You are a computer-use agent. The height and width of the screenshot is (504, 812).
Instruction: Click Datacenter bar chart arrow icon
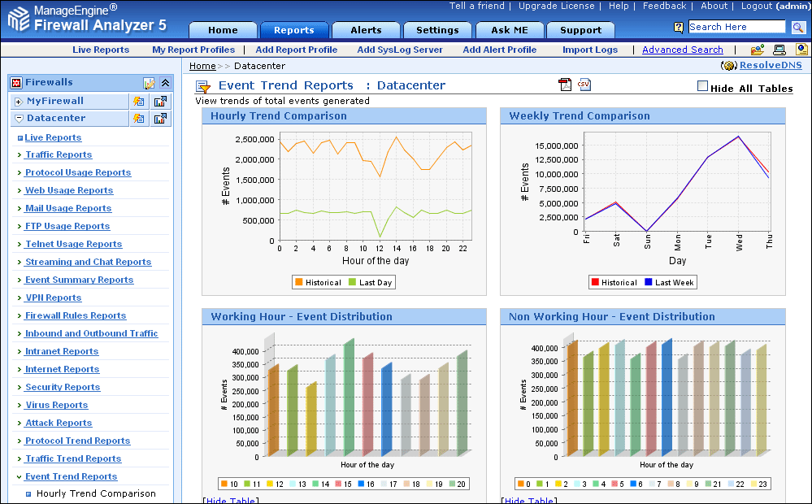tap(160, 119)
